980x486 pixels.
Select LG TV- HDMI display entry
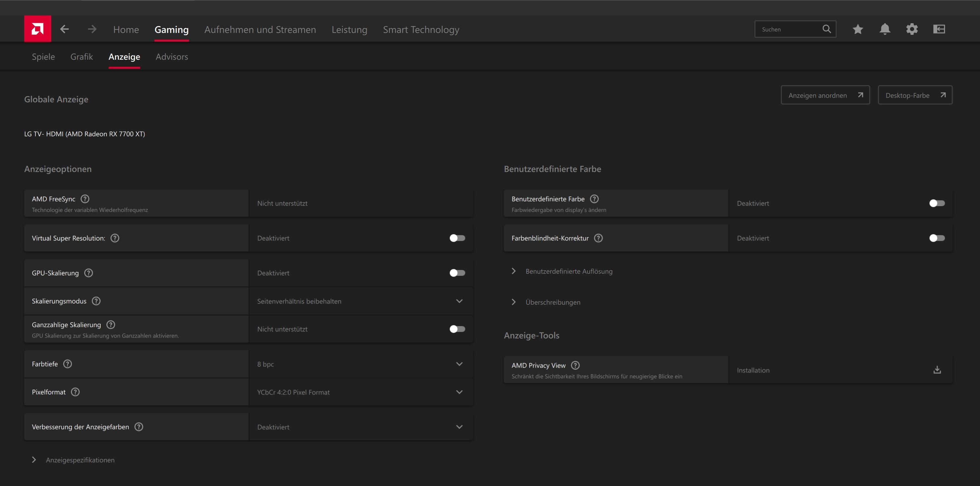[84, 134]
